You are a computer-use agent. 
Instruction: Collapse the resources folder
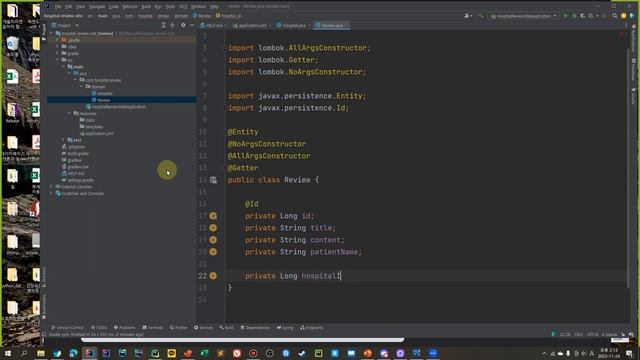pos(70,113)
